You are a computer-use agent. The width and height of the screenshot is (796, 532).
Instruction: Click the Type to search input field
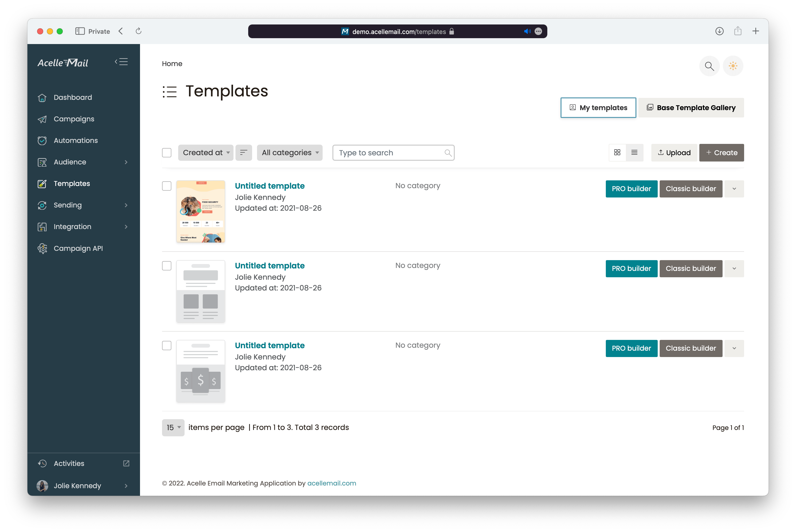(x=393, y=153)
